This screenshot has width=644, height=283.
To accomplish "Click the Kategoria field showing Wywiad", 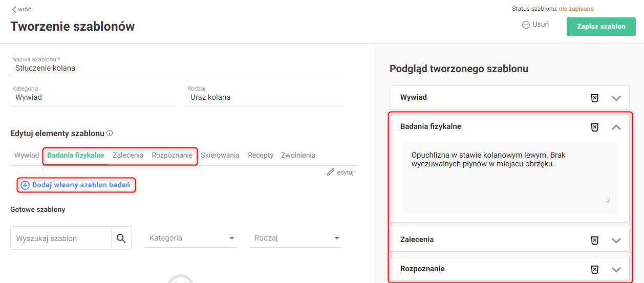I will click(x=93, y=97).
